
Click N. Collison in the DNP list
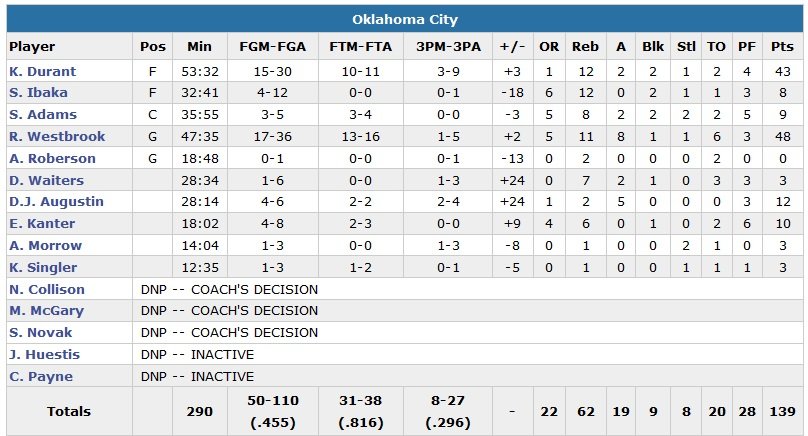tap(46, 290)
